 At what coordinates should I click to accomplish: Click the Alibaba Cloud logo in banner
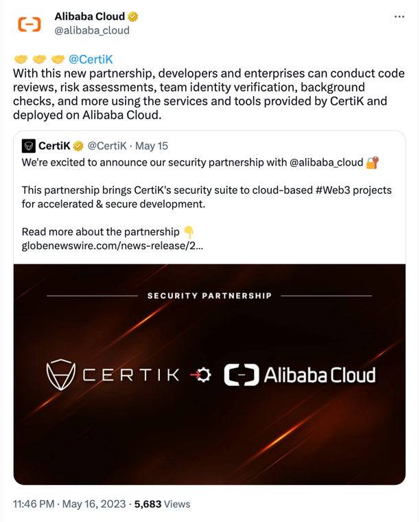click(x=300, y=375)
